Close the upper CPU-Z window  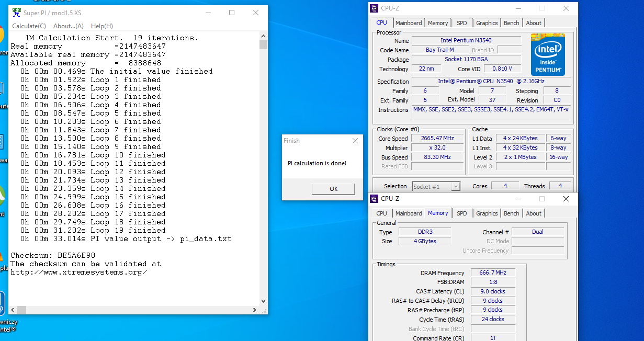coord(566,8)
